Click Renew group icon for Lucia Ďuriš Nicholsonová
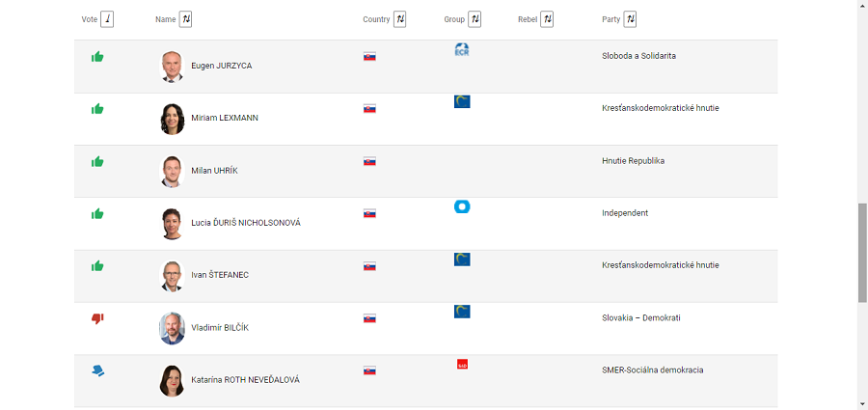The image size is (868, 410). click(462, 207)
